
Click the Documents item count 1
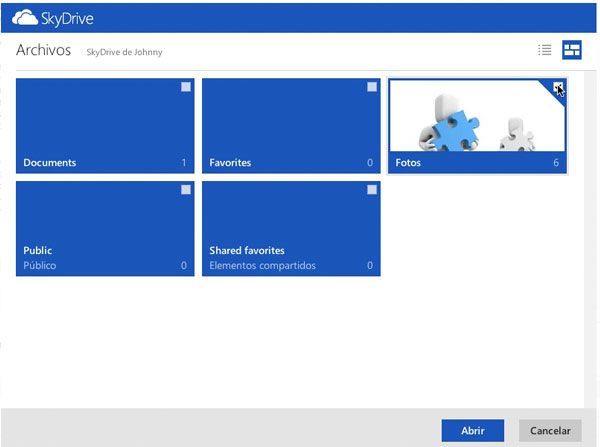pyautogui.click(x=184, y=163)
